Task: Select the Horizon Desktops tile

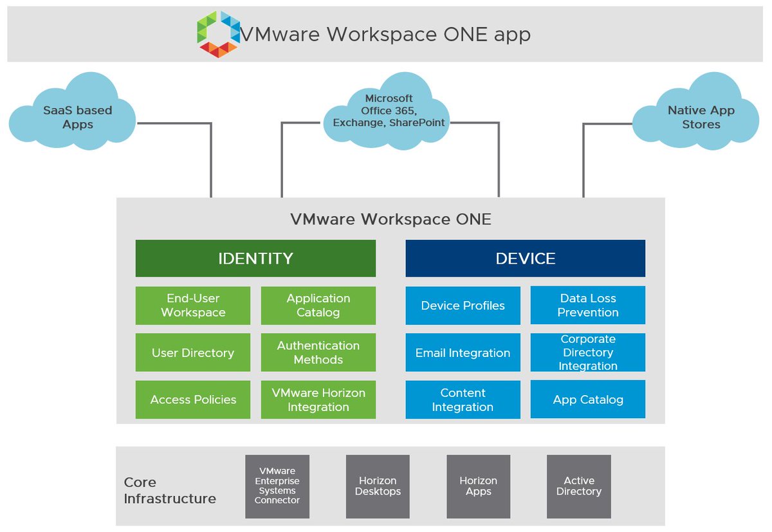Action: click(x=378, y=486)
